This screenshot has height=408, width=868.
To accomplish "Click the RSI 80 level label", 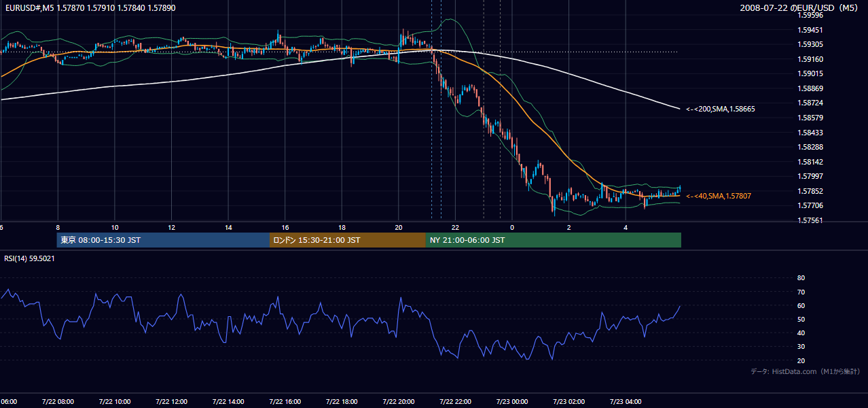I will click(x=801, y=278).
